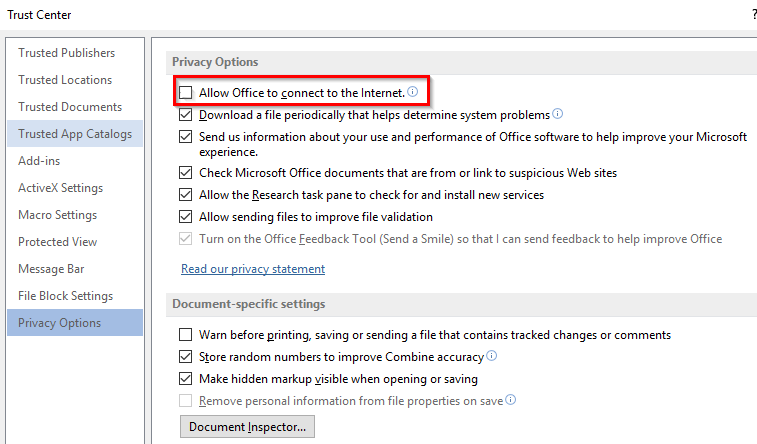Click info icon next to Download a file periodically
The image size is (757, 444).
click(x=557, y=113)
